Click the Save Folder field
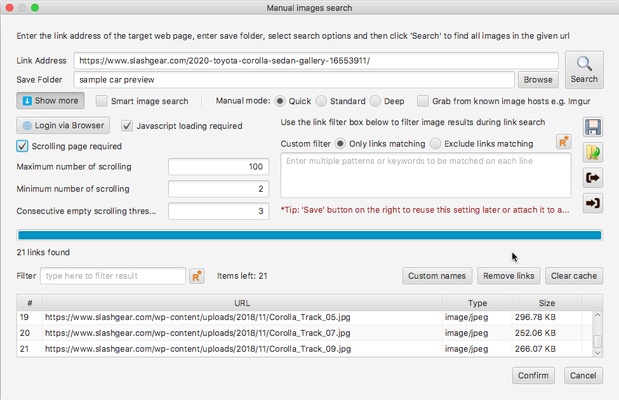The image size is (619, 400). 294,80
